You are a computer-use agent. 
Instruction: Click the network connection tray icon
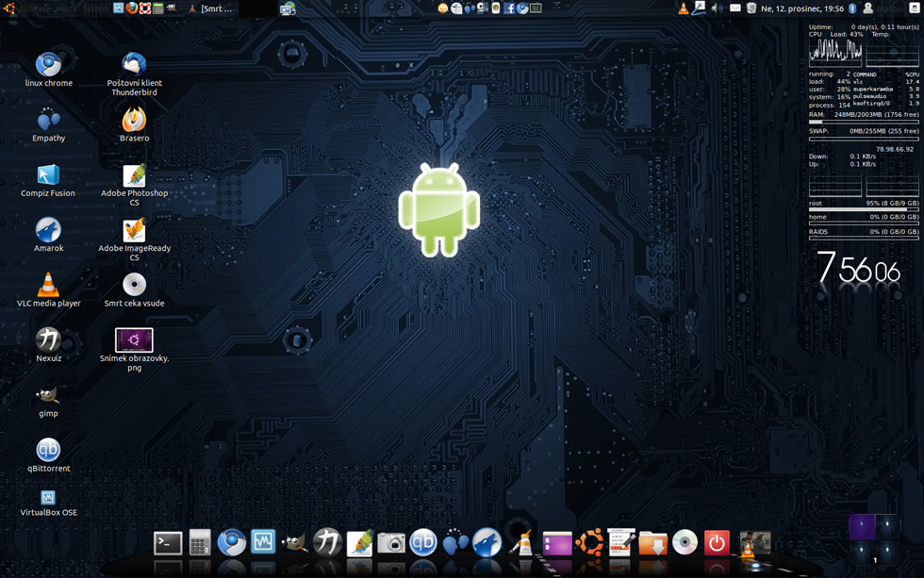[699, 8]
